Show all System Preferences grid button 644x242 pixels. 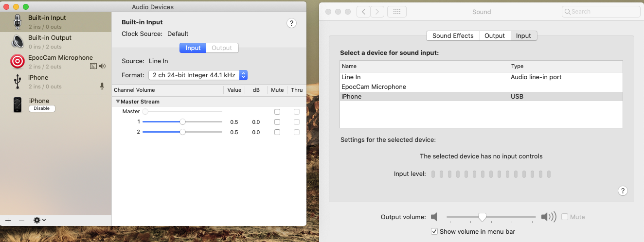tap(396, 12)
